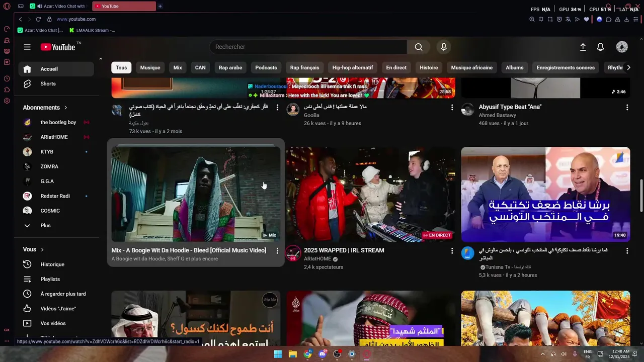The width and height of the screenshot is (644, 362).
Task: Select the Musique filter chip
Action: tap(150, 67)
